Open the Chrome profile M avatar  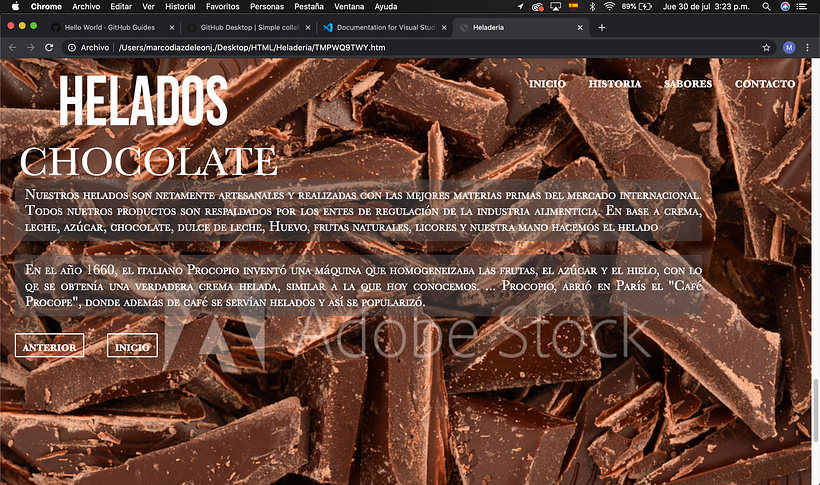(789, 48)
